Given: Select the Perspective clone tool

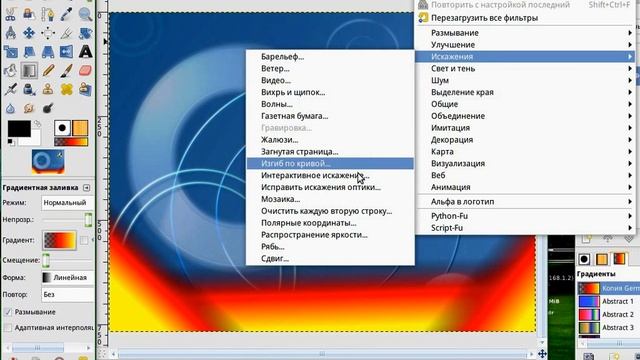Looking at the screenshot, I should [85, 89].
